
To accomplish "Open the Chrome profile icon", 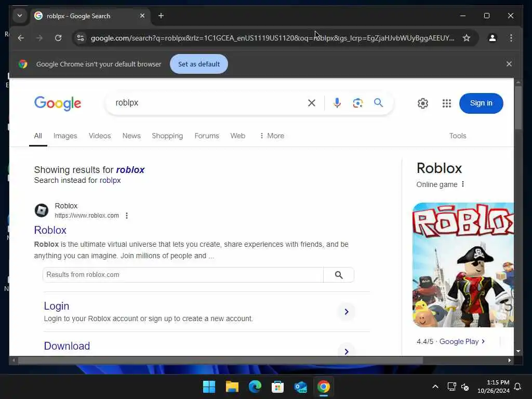I will (493, 38).
